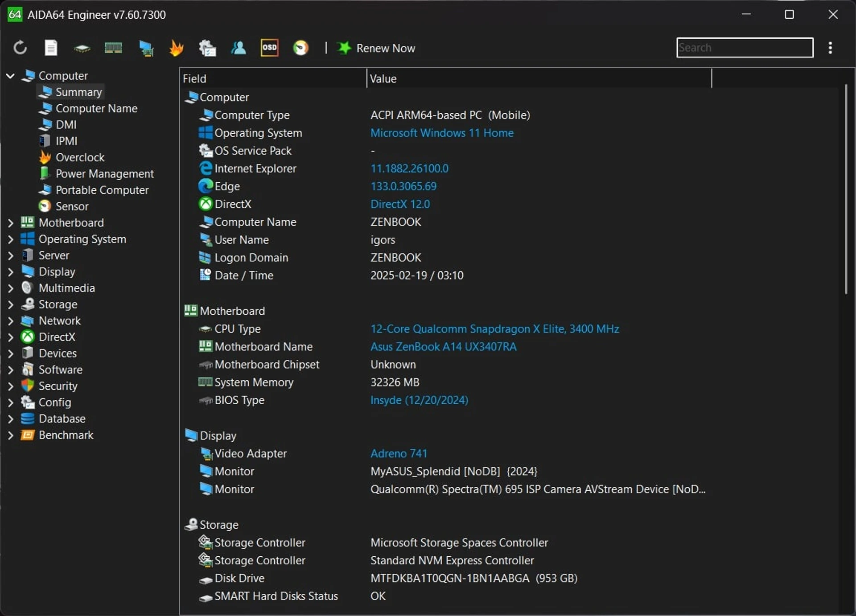Click the Field column header
This screenshot has width=856, height=616.
(x=273, y=78)
